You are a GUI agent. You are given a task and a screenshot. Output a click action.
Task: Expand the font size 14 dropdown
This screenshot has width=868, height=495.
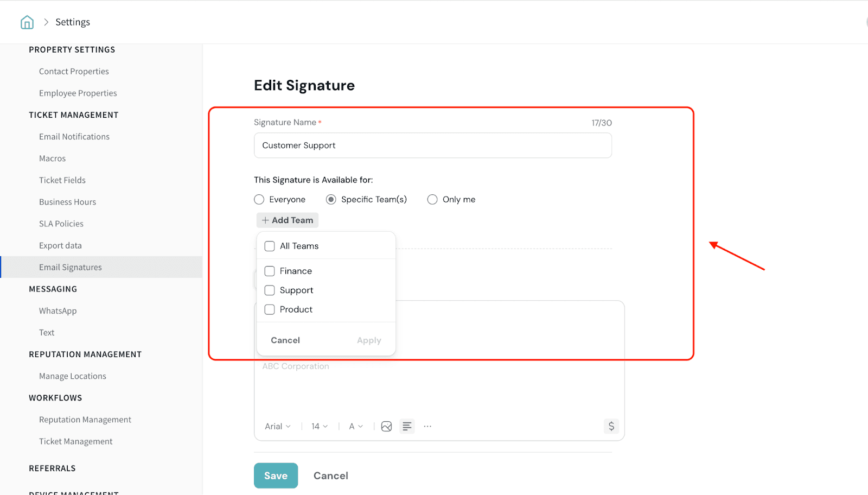[320, 427]
